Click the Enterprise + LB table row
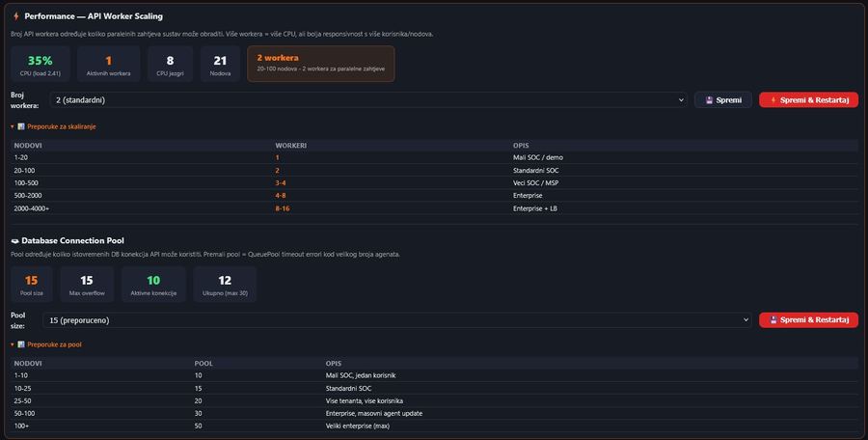 point(434,207)
